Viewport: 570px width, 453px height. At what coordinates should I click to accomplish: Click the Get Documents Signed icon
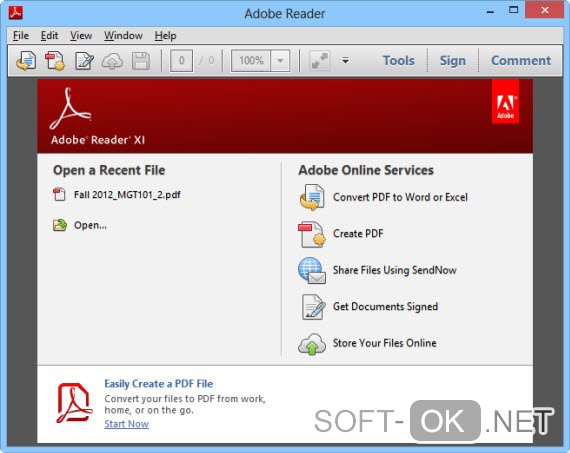click(313, 307)
